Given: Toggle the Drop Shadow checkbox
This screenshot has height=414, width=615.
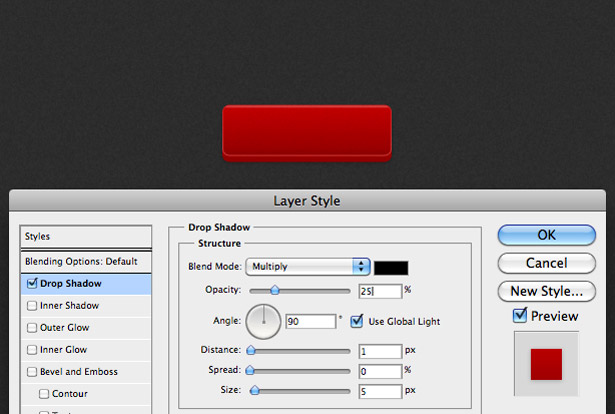Looking at the screenshot, I should pos(32,283).
